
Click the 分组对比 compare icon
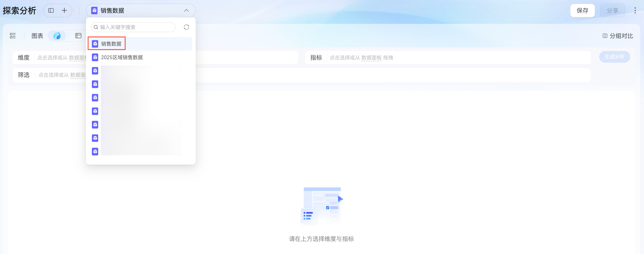tap(605, 36)
